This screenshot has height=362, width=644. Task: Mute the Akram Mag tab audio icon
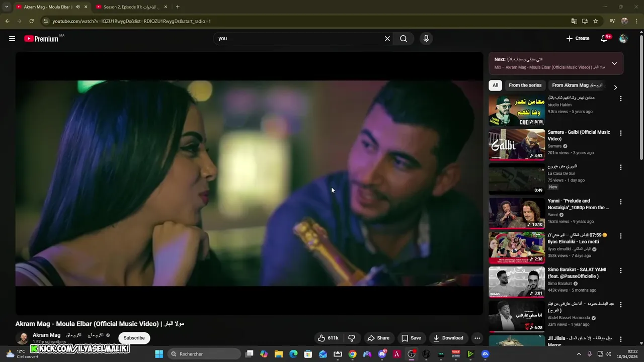77,7
